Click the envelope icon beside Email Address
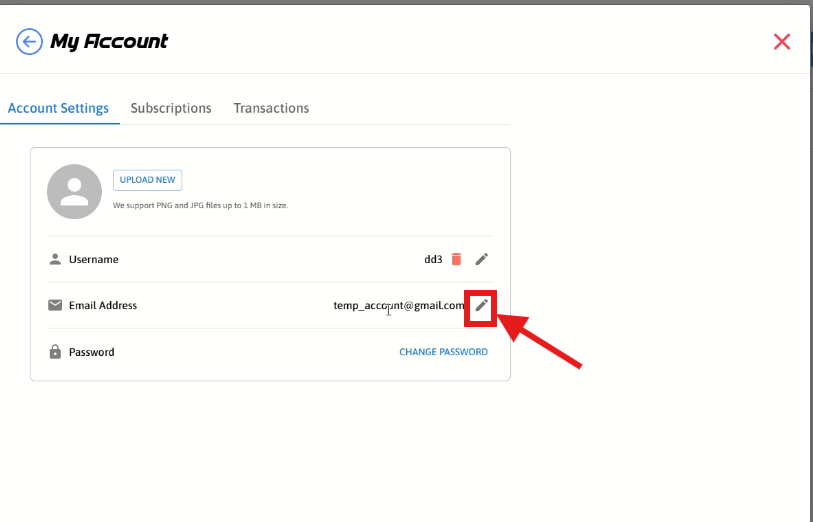 pyautogui.click(x=55, y=305)
